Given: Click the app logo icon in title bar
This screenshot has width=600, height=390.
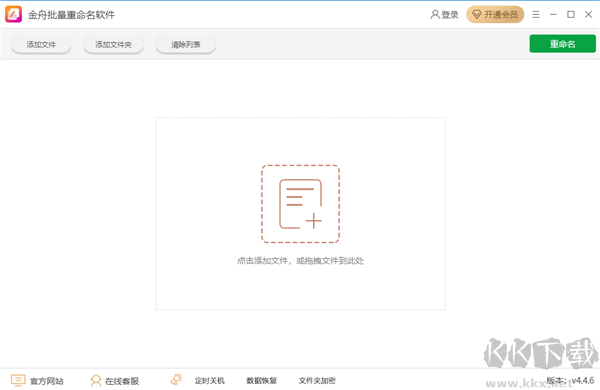Looking at the screenshot, I should (13, 14).
